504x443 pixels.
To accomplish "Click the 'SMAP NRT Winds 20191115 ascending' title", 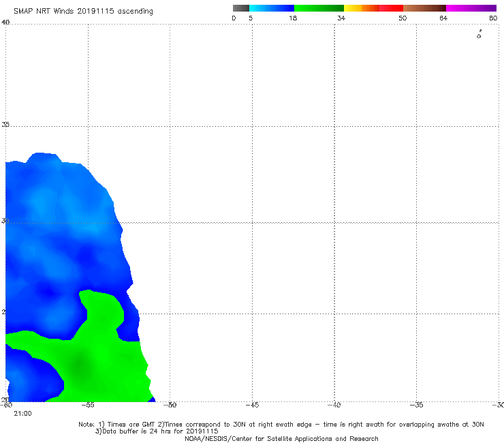I will [x=83, y=12].
